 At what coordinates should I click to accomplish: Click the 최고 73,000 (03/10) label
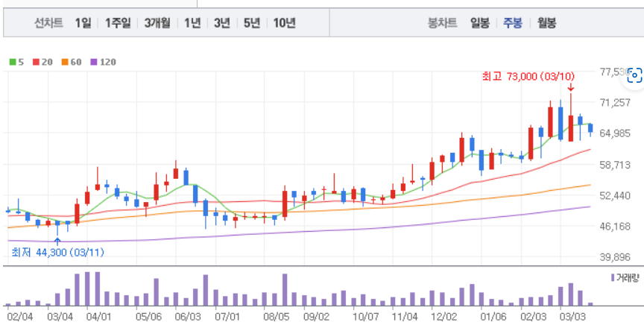528,76
